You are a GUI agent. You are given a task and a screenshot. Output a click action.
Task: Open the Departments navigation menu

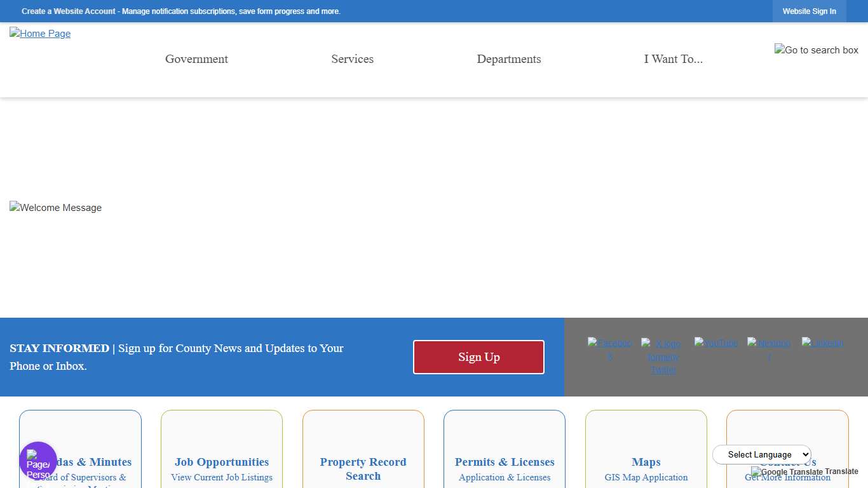pos(509,59)
